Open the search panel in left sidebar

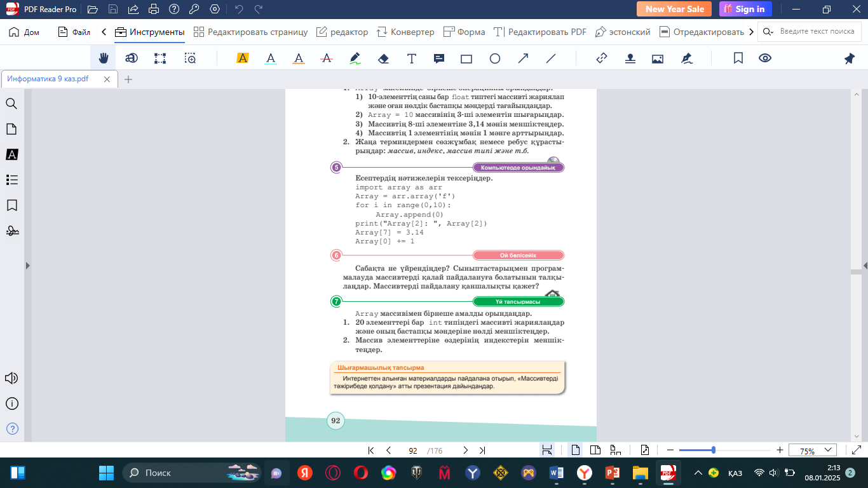point(11,104)
